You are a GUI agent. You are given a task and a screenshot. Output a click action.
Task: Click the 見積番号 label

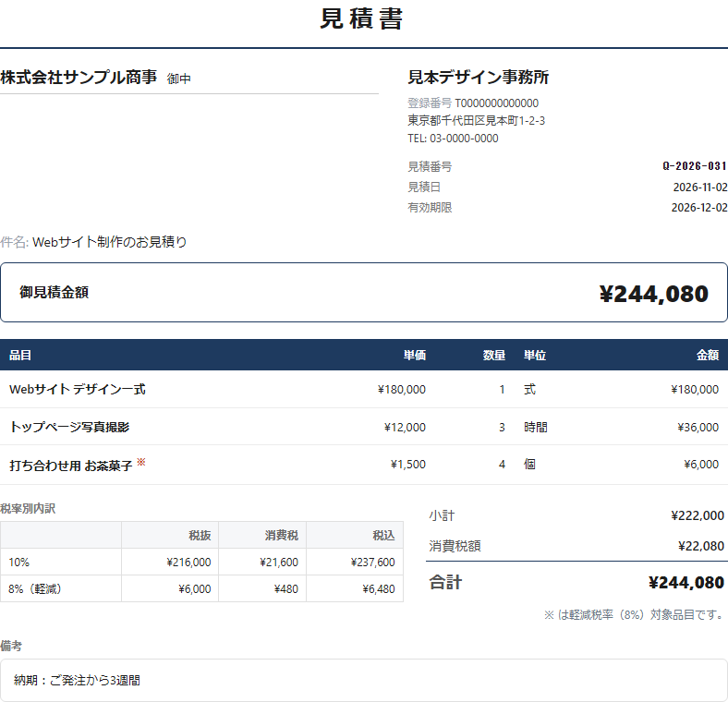click(x=430, y=166)
